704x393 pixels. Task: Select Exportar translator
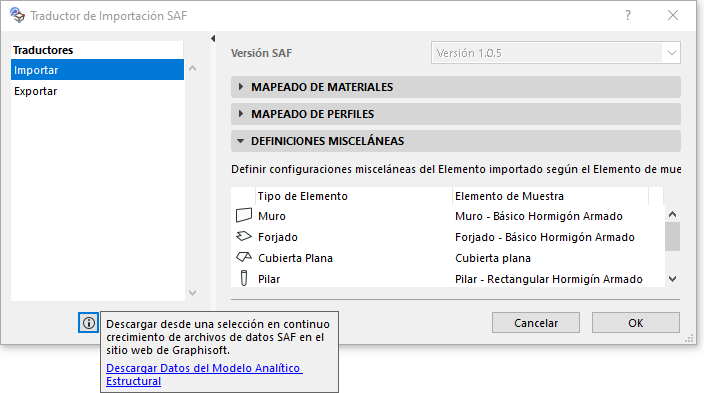[97, 91]
